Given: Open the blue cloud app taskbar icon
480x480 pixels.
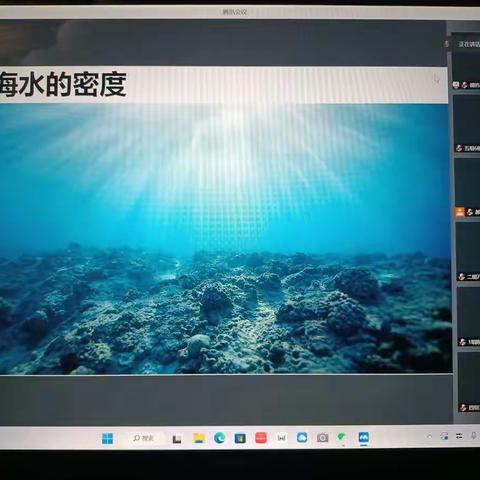Looking at the screenshot, I should [x=302, y=438].
